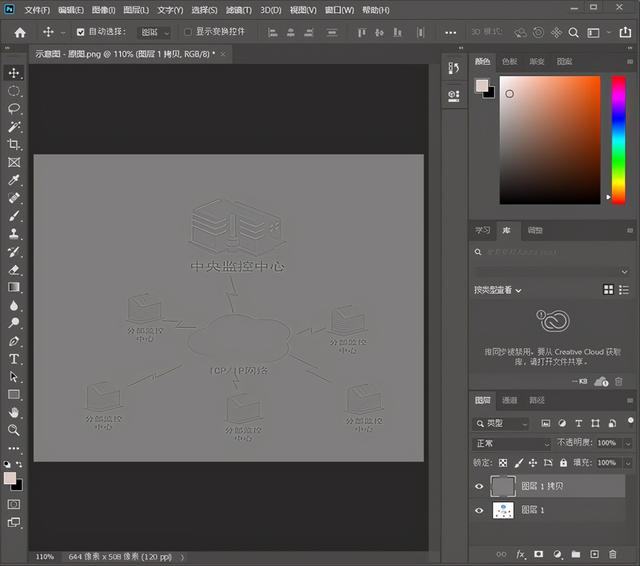Open the 滤镜(T) menu
640x566 pixels.
[x=239, y=10]
